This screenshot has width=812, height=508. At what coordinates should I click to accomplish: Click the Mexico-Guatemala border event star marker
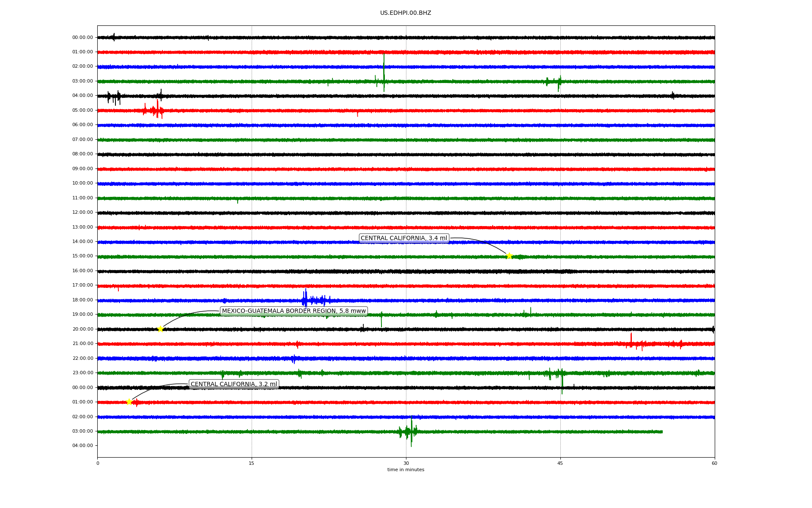pos(160,329)
